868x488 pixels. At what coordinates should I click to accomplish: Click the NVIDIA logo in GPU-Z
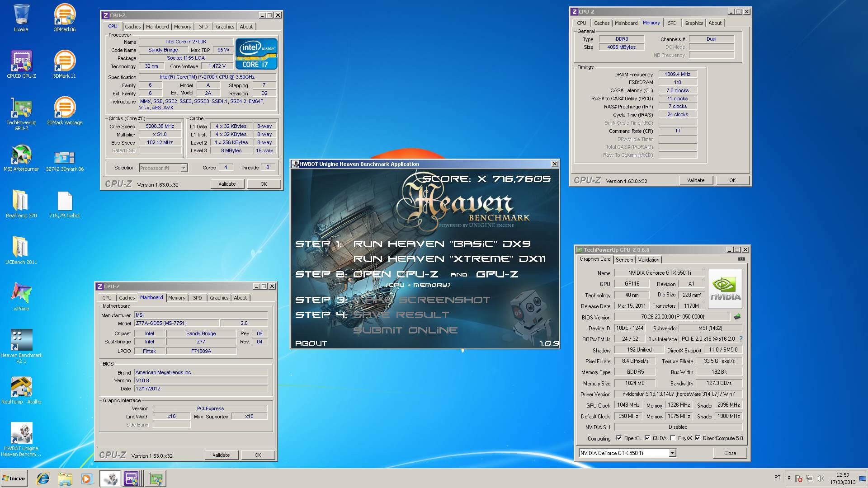coord(725,289)
